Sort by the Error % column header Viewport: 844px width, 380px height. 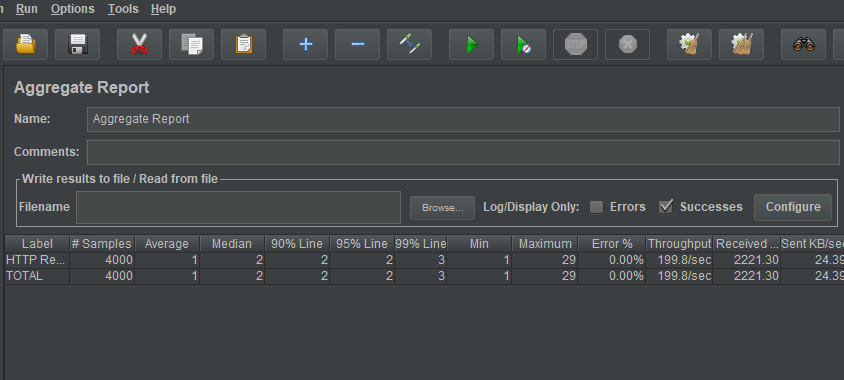pyautogui.click(x=612, y=244)
